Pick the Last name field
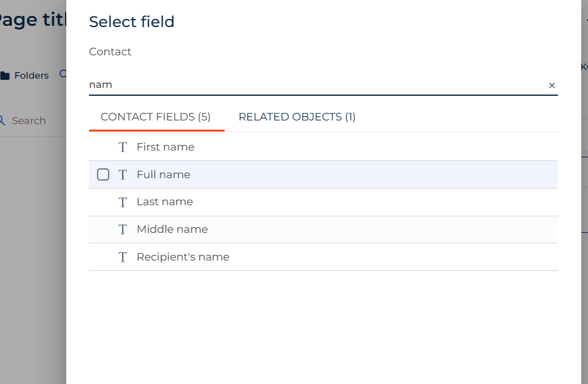The image size is (588, 384). [323, 202]
